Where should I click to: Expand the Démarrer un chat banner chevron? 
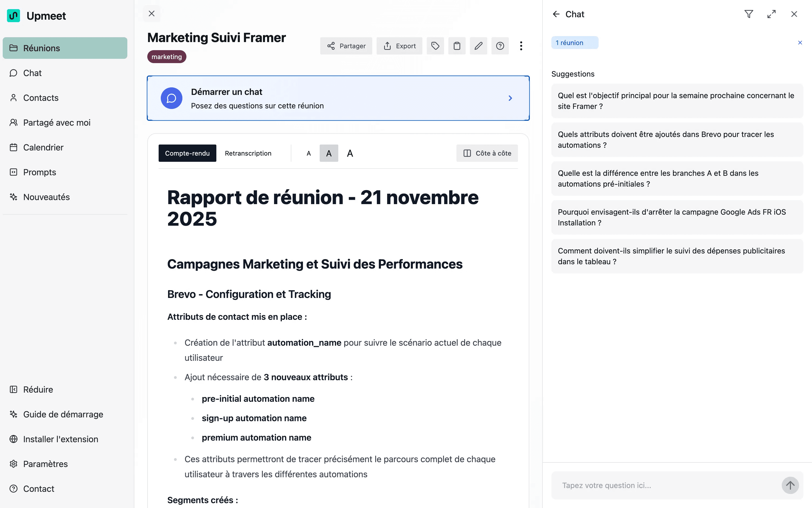(510, 98)
